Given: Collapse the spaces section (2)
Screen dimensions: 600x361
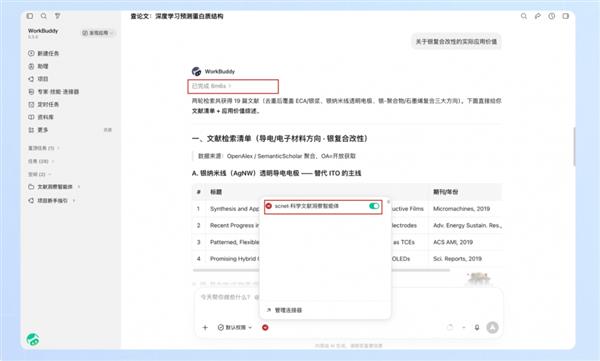Looking at the screenshot, I should [39, 174].
